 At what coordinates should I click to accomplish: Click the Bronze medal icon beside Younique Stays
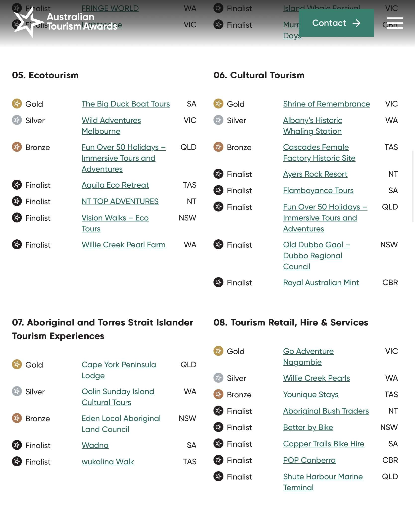click(218, 394)
